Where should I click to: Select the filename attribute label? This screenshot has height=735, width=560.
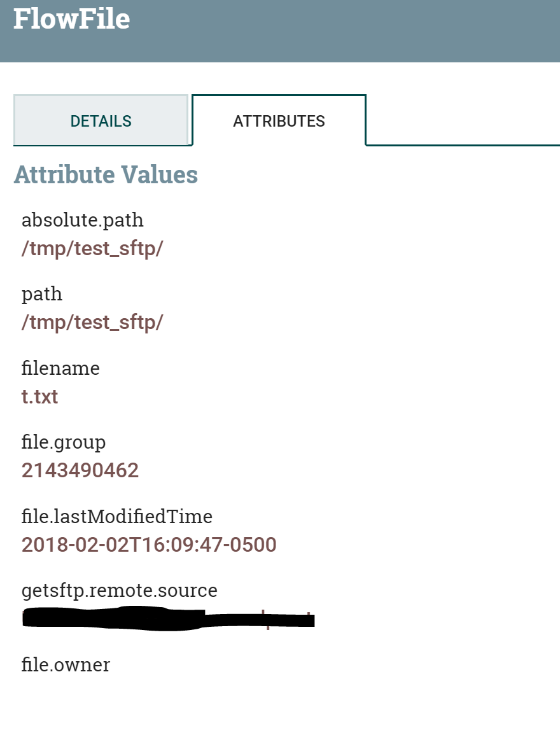(60, 368)
